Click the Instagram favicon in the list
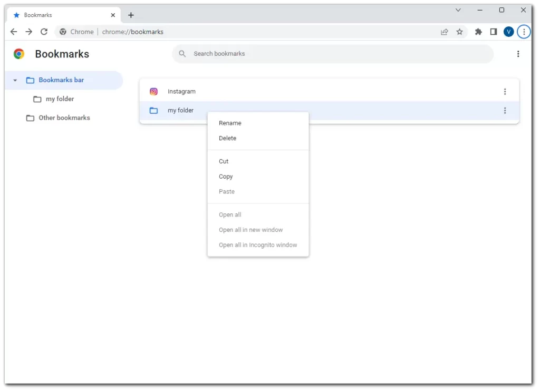 pyautogui.click(x=153, y=92)
